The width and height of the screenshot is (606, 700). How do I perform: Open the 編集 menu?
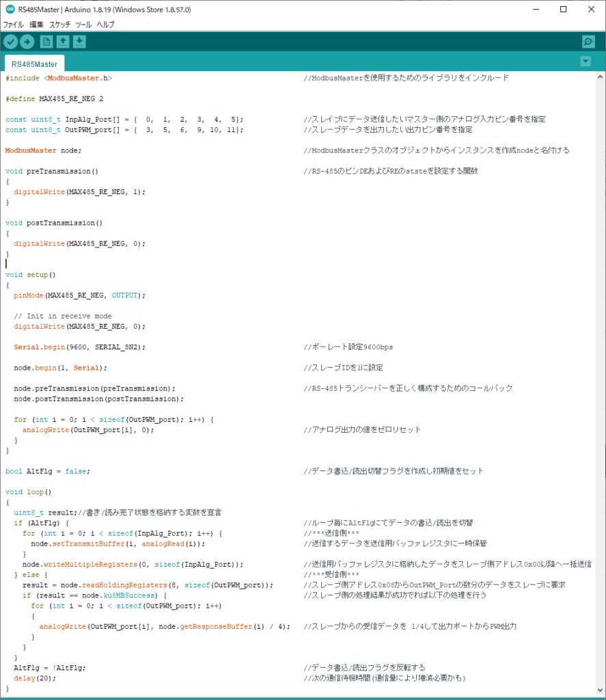click(36, 25)
